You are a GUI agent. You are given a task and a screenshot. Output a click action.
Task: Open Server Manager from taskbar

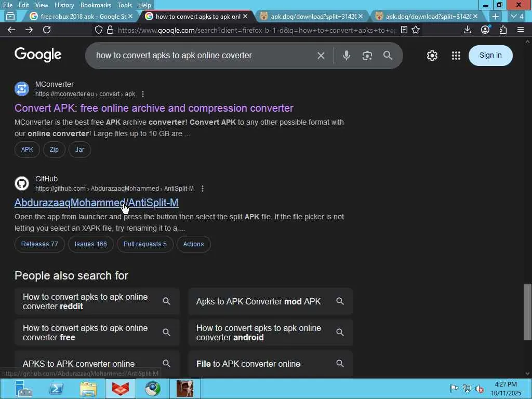tap(23, 389)
